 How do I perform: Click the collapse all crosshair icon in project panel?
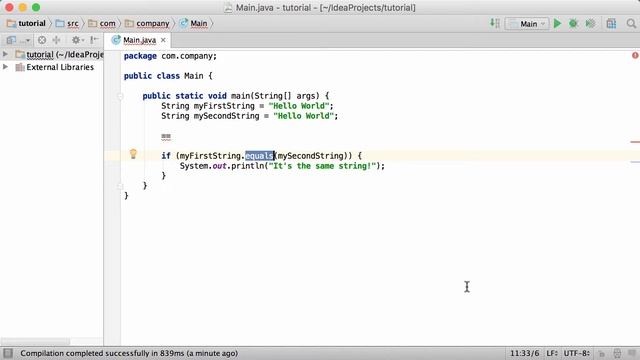click(x=56, y=40)
